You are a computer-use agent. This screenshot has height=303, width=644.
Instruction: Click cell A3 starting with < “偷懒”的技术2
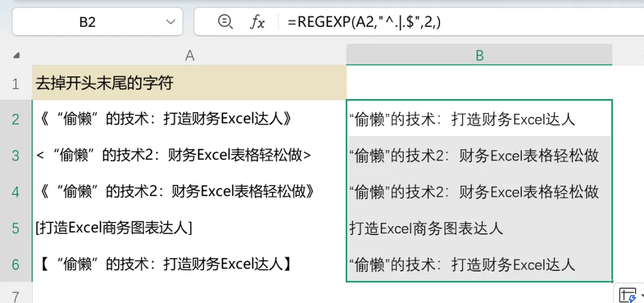click(190, 156)
